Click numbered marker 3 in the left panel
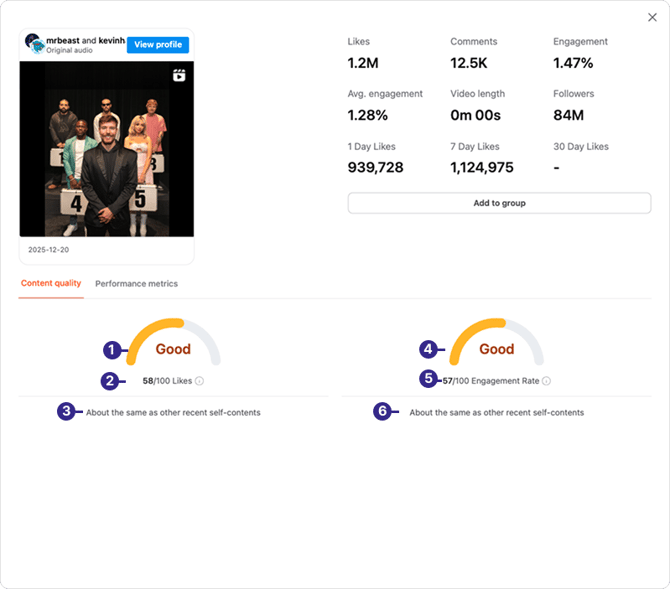The height and width of the screenshot is (589, 670). tap(66, 412)
